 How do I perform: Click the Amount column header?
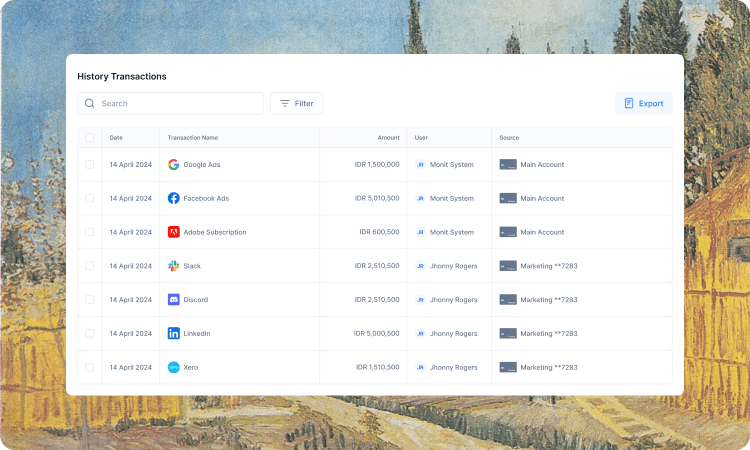pos(388,138)
